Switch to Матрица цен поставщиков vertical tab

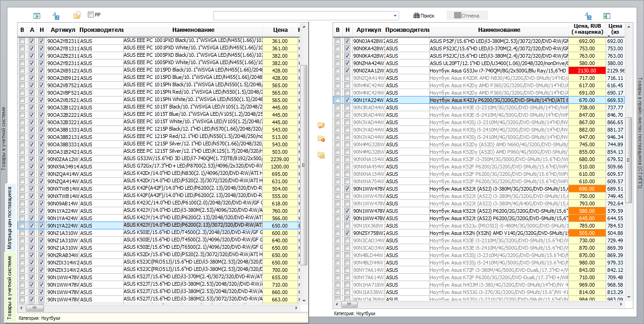(10, 217)
